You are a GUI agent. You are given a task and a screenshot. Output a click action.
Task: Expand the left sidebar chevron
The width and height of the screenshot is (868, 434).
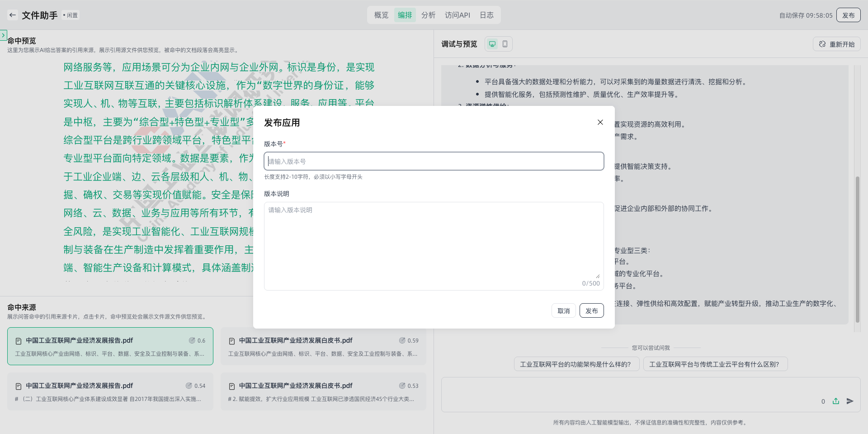(3, 35)
